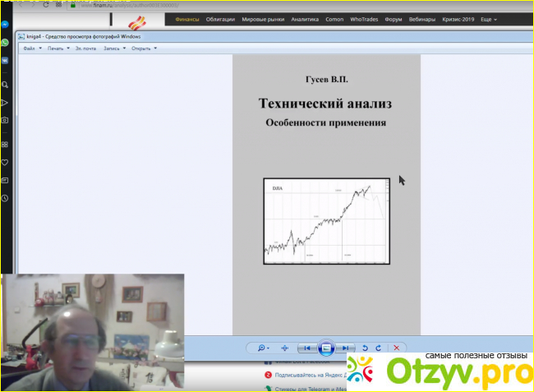
Task: Open VK from the browser sidebar
Action: [x=5, y=60]
